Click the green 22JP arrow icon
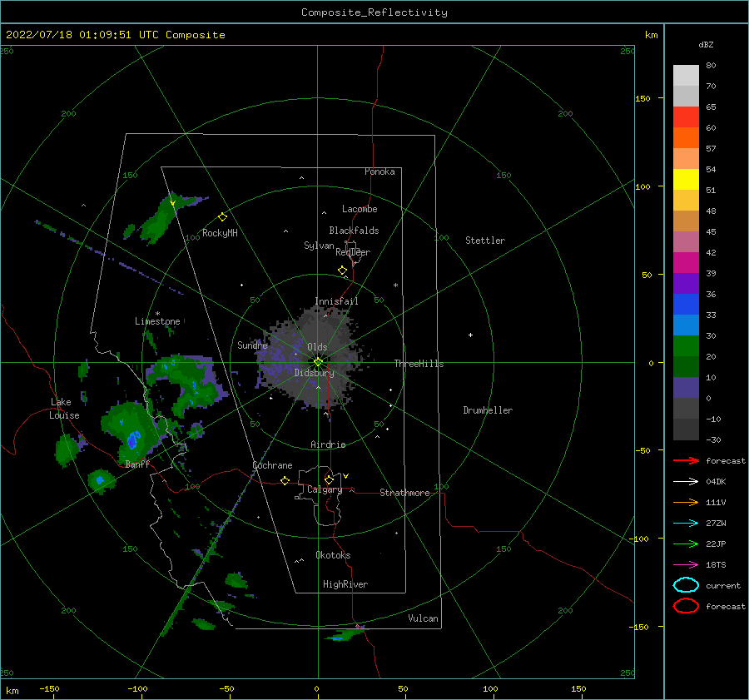 point(686,544)
